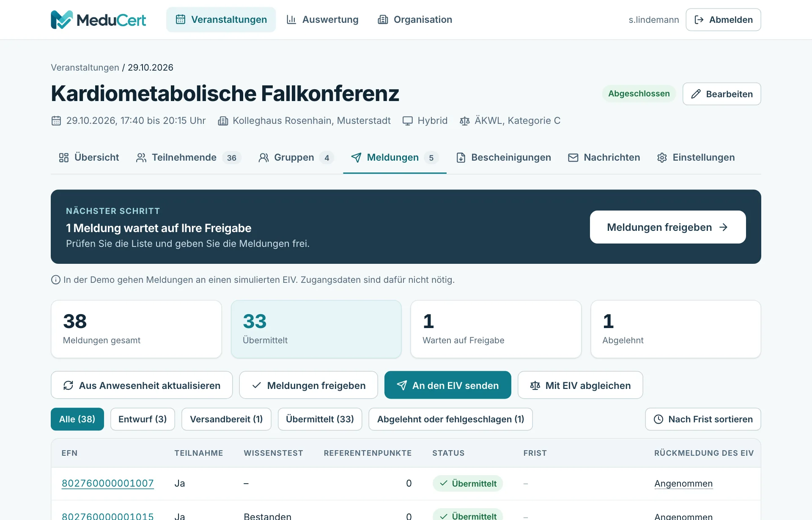Click the Veranstaltungen breadcrumb link

click(x=85, y=68)
